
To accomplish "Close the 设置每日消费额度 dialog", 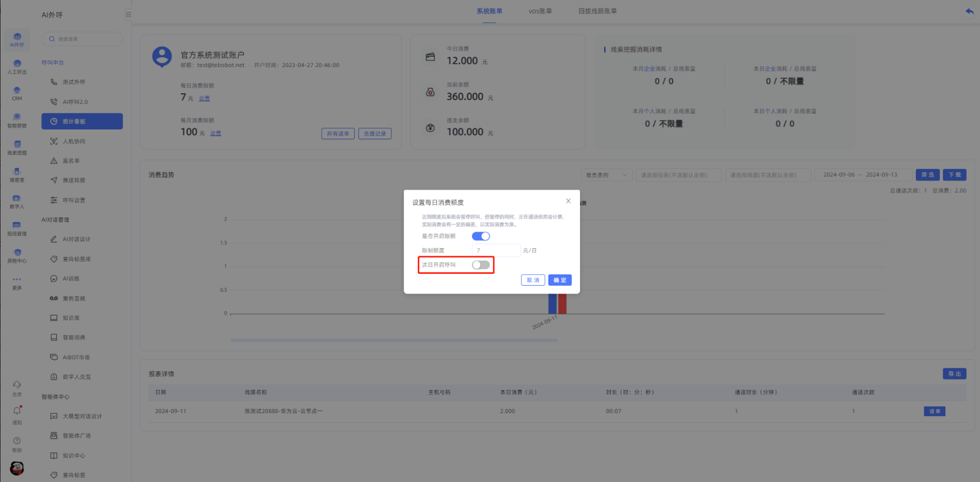I will (x=568, y=201).
